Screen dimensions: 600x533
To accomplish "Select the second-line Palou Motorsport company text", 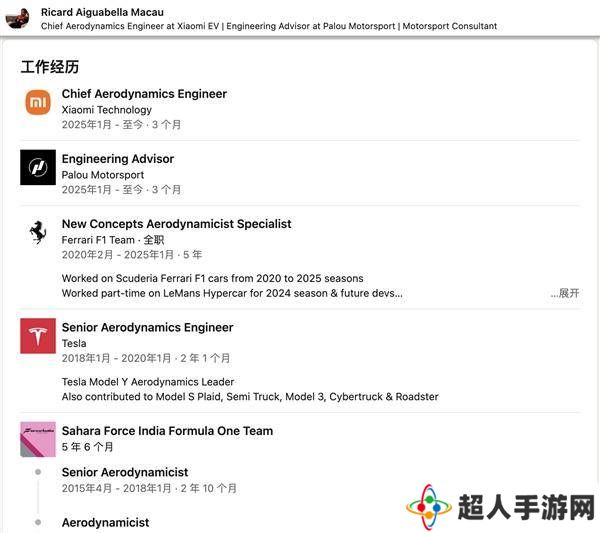I will [103, 175].
